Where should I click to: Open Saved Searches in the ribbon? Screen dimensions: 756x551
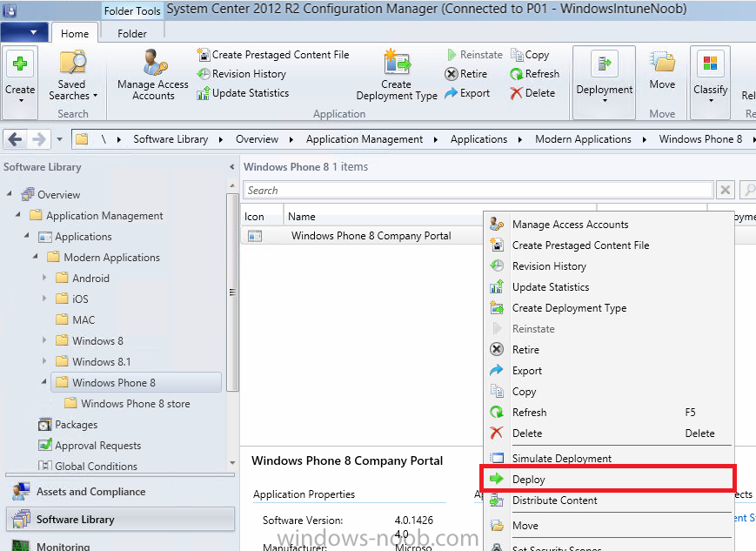coord(73,77)
